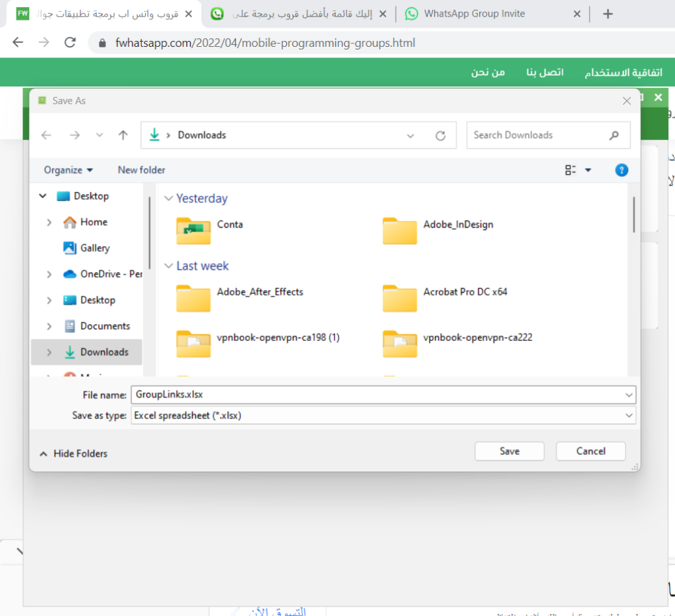Select the Adobe_InDesign folder icon
The image size is (675, 616).
[399, 231]
